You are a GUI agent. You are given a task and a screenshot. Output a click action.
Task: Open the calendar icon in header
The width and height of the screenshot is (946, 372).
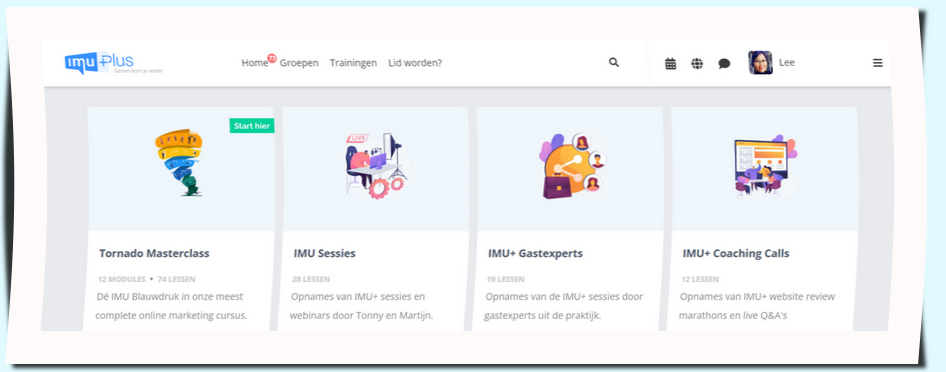pos(670,63)
